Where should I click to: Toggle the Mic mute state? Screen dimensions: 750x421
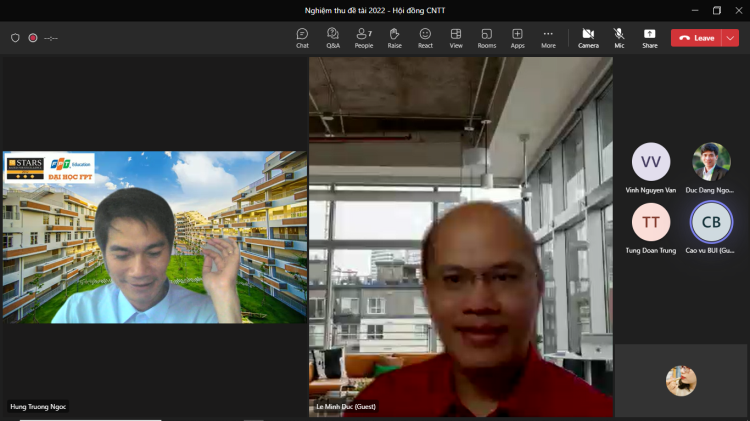pos(619,38)
